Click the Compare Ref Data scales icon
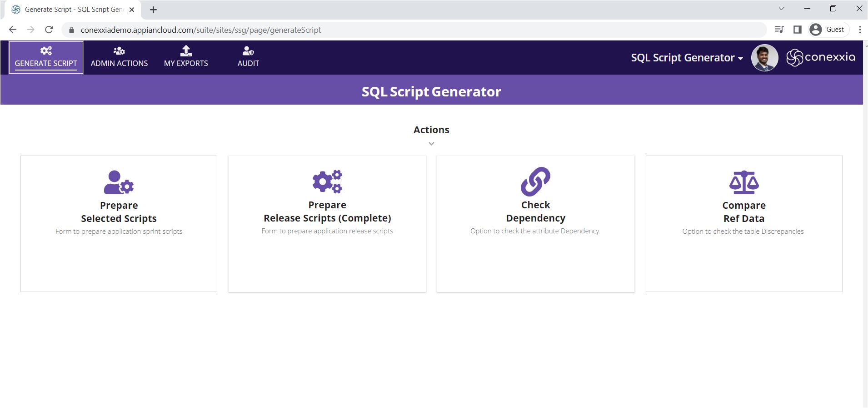This screenshot has height=408, width=868. click(x=744, y=182)
